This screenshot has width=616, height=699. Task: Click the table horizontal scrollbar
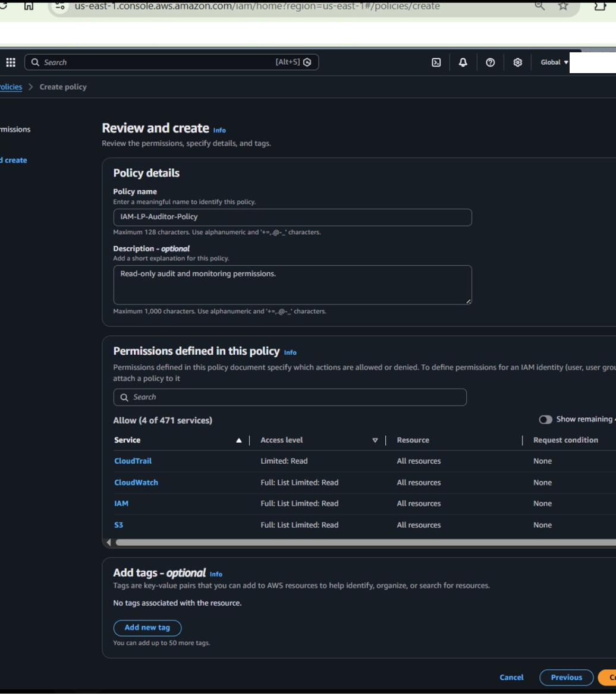pyautogui.click(x=366, y=543)
